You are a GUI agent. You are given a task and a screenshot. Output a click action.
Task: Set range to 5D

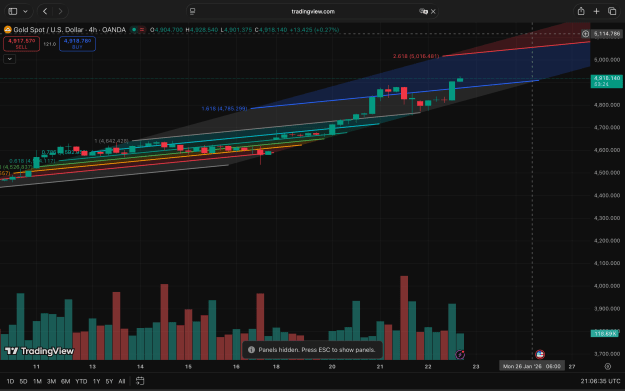click(x=24, y=381)
